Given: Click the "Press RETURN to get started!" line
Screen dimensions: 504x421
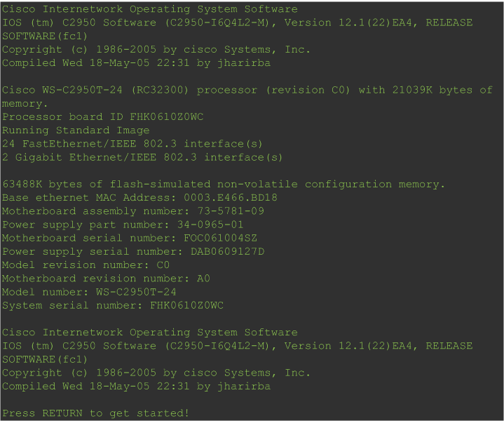Looking at the screenshot, I should (x=96, y=413).
